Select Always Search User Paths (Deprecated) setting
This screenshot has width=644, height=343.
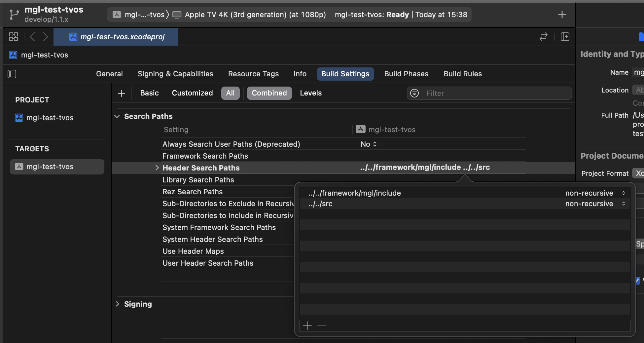[x=231, y=144]
